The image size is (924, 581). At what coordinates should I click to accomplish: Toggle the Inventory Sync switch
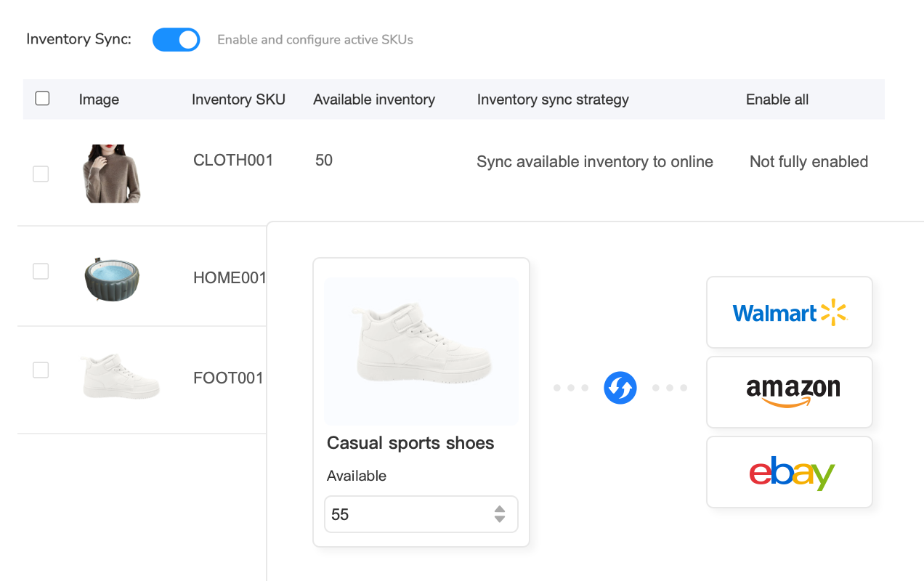[176, 40]
